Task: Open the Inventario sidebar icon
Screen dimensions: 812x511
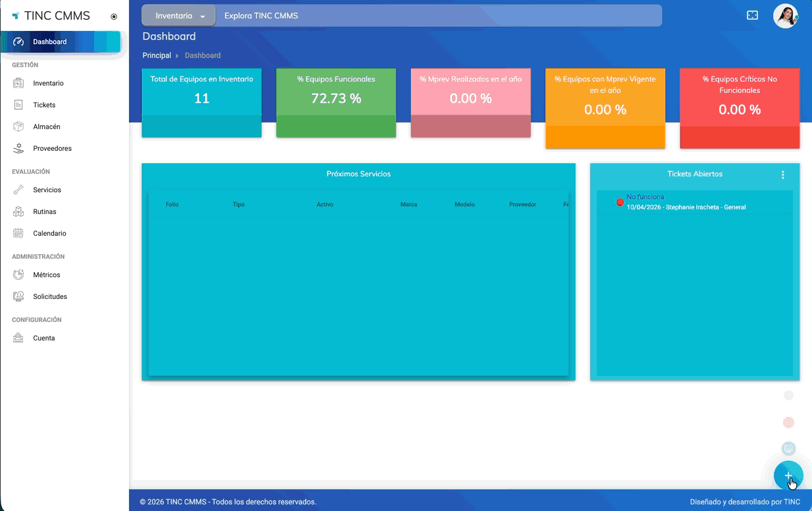Action: (18, 84)
